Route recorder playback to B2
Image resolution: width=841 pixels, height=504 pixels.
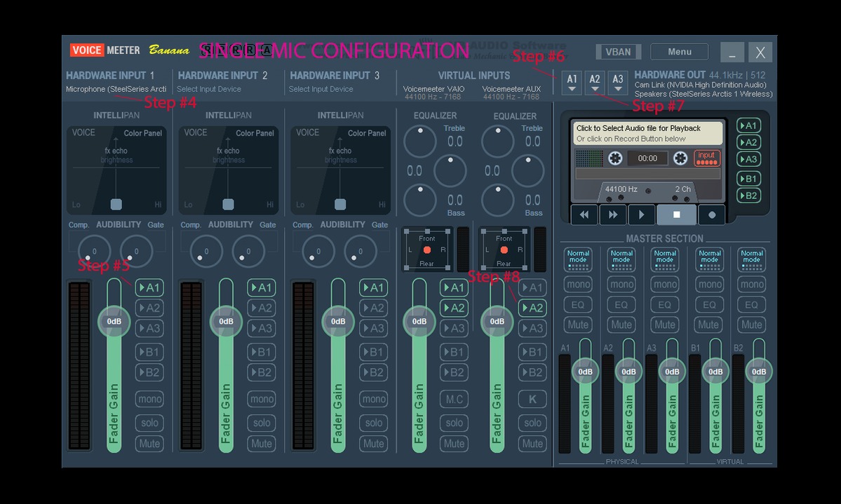748,196
